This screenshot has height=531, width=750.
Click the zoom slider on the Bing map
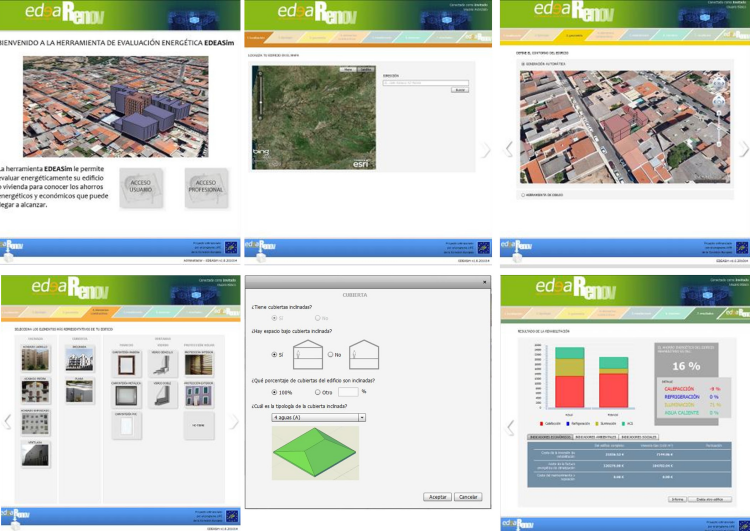pos(260,96)
